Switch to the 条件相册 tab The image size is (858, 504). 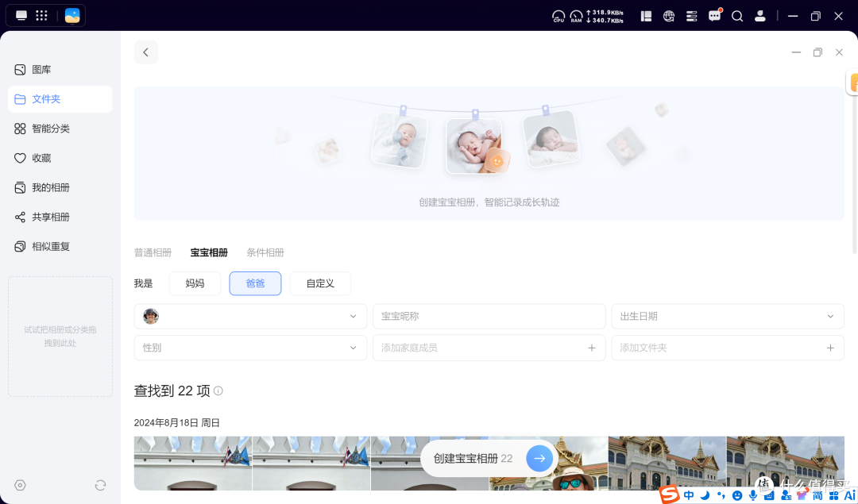tap(265, 252)
